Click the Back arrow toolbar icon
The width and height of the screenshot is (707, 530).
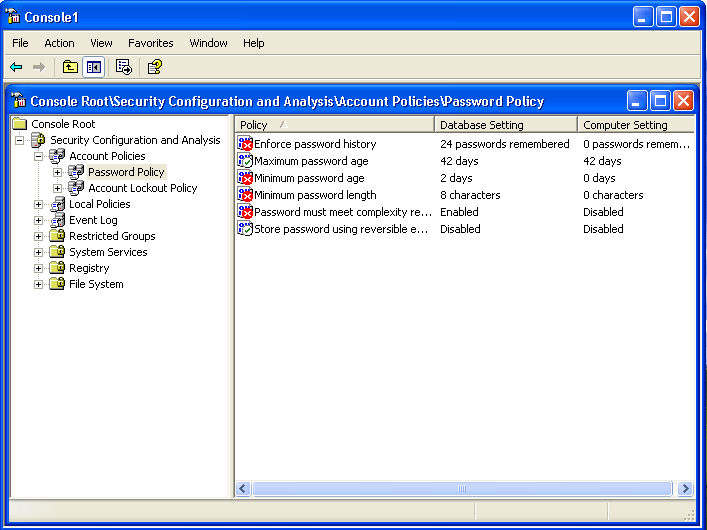tap(16, 67)
